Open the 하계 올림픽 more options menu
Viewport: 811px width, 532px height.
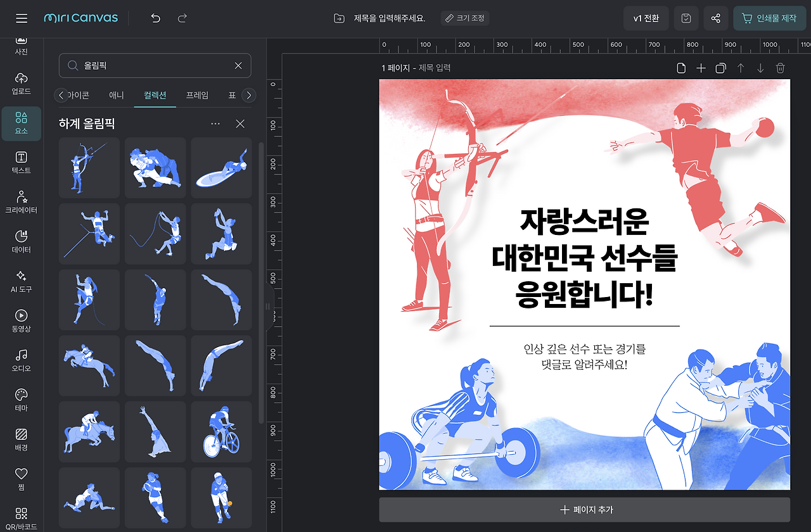coord(215,123)
